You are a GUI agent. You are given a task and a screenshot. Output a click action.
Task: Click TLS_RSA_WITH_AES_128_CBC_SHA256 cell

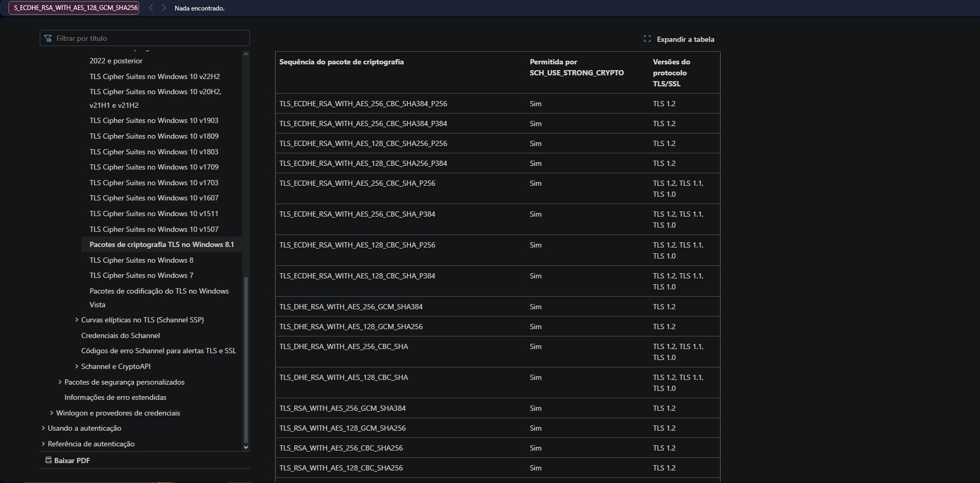341,468
